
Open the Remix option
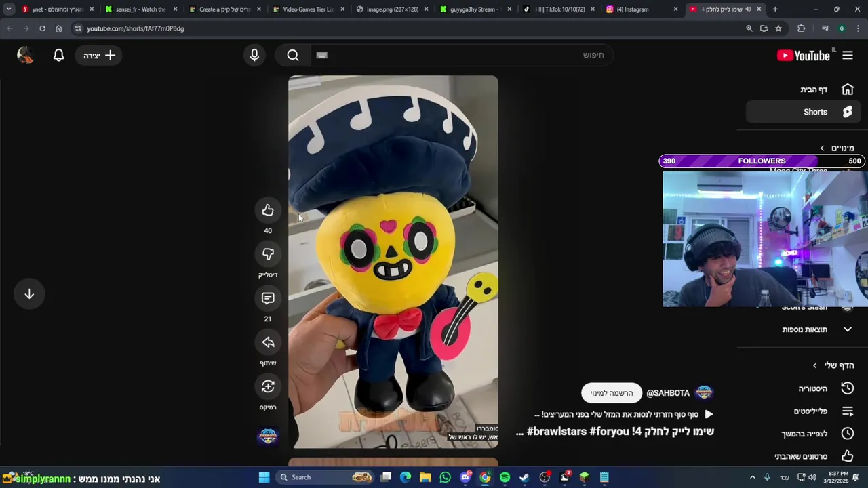pyautogui.click(x=268, y=386)
